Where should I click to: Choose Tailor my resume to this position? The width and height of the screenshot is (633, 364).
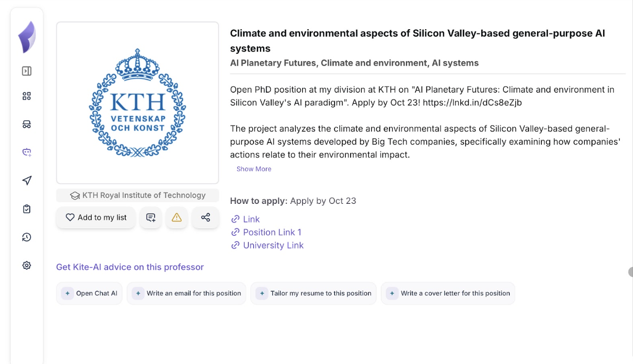314,293
